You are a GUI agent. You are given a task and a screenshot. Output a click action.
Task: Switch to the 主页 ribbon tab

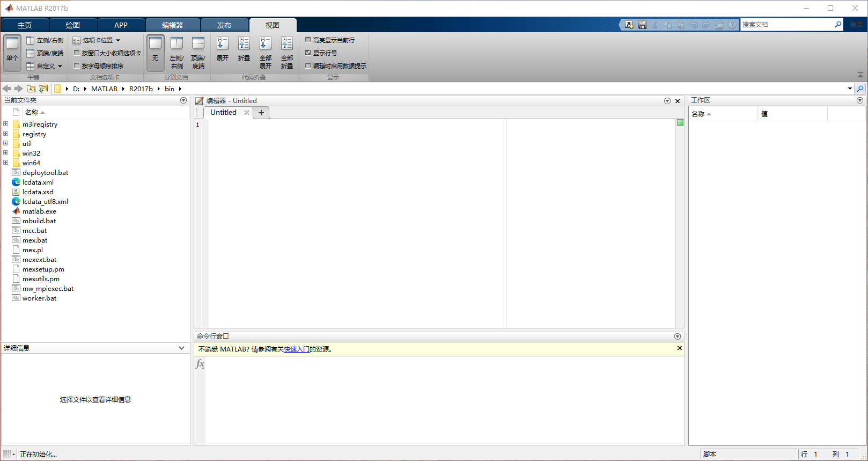(x=25, y=25)
